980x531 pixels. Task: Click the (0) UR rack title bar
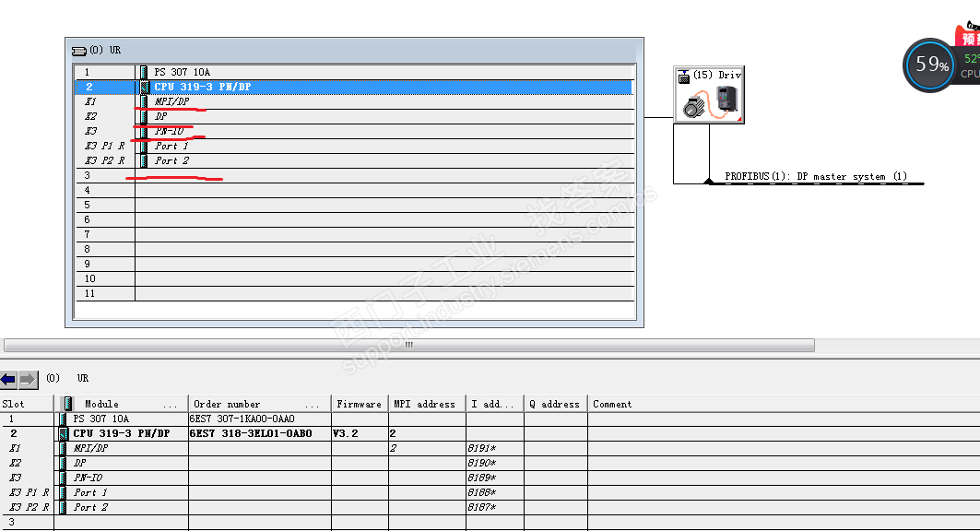tap(354, 50)
